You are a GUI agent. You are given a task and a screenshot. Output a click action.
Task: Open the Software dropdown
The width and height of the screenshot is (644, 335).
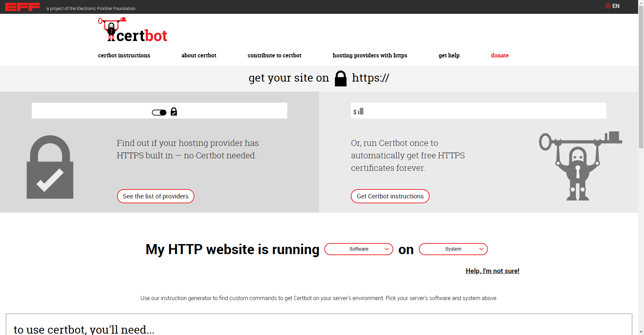pyautogui.click(x=359, y=249)
